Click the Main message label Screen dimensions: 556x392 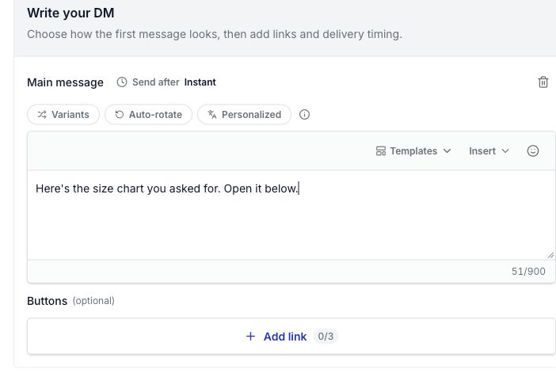click(65, 82)
